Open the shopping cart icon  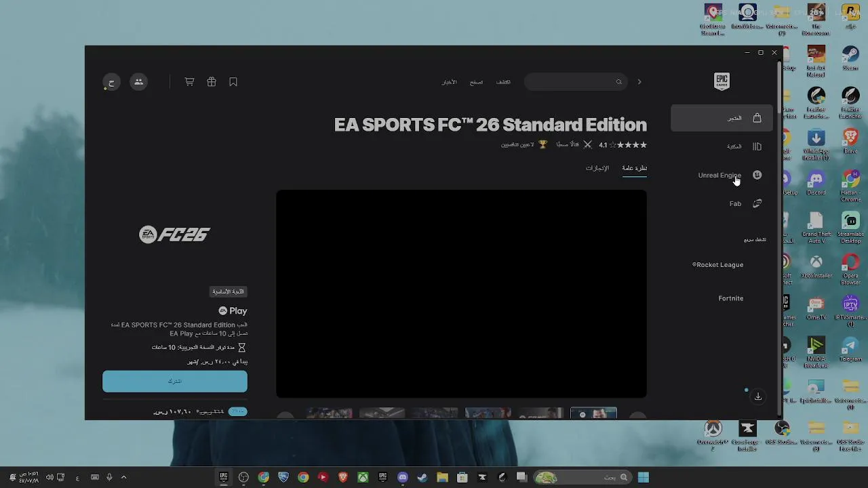coord(189,82)
